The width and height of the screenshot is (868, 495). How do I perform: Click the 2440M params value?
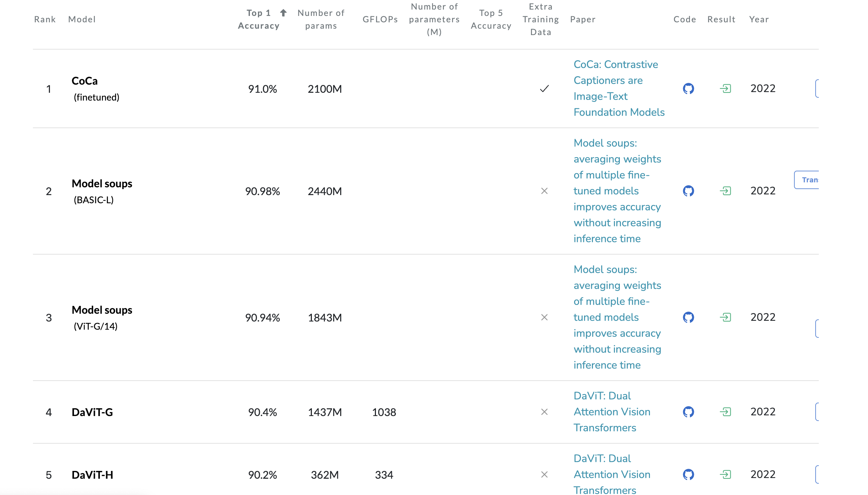click(325, 191)
